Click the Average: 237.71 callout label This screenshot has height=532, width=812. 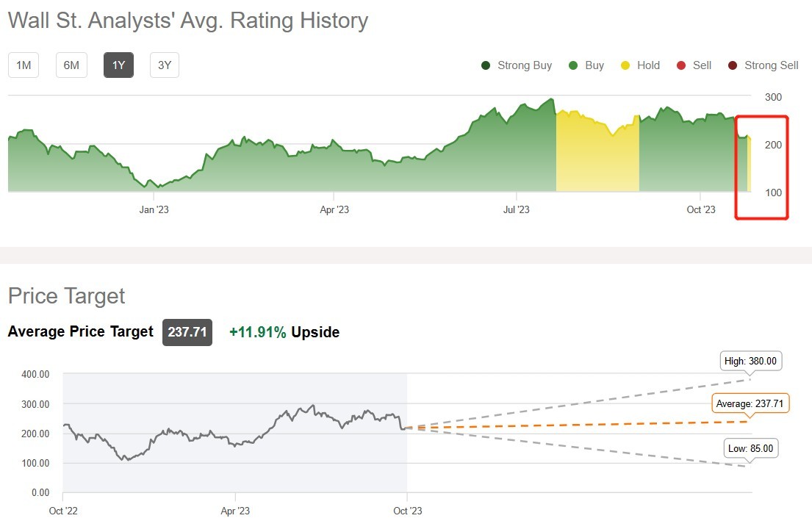(x=750, y=404)
